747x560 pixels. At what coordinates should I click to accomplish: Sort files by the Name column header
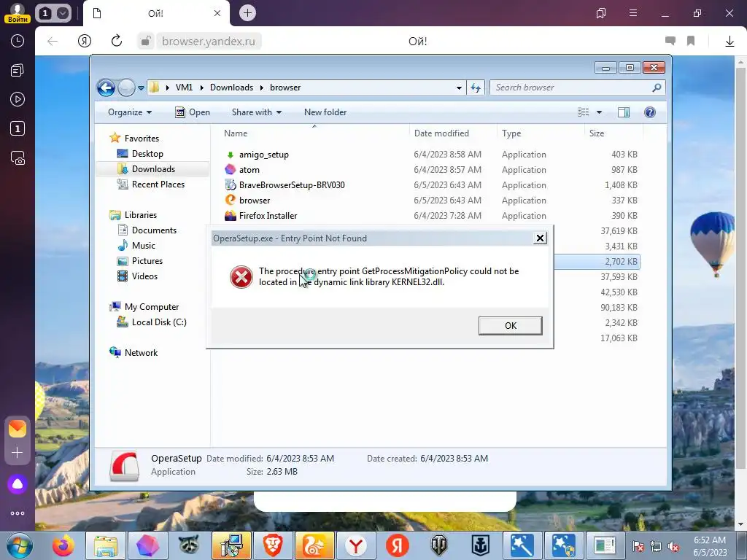tap(236, 133)
